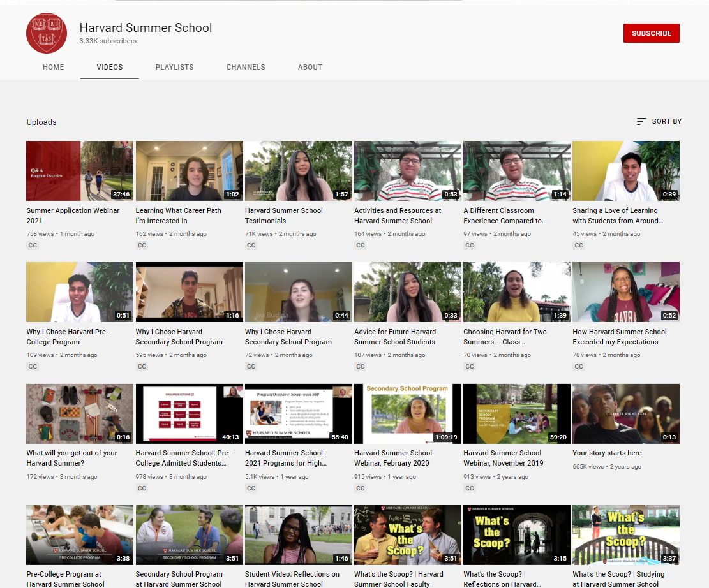This screenshot has height=588, width=709.
Task: Play the Your story starts here thumbnail
Action: pos(626,413)
